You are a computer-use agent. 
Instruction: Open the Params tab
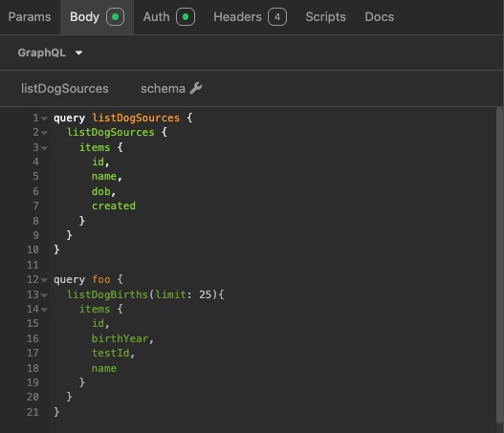tap(30, 16)
